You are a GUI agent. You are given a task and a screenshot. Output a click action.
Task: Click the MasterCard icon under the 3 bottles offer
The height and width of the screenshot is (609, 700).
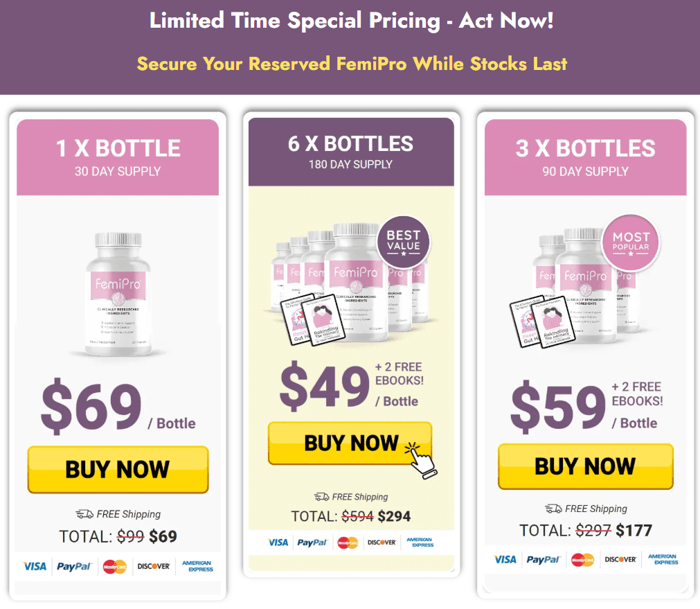(582, 559)
